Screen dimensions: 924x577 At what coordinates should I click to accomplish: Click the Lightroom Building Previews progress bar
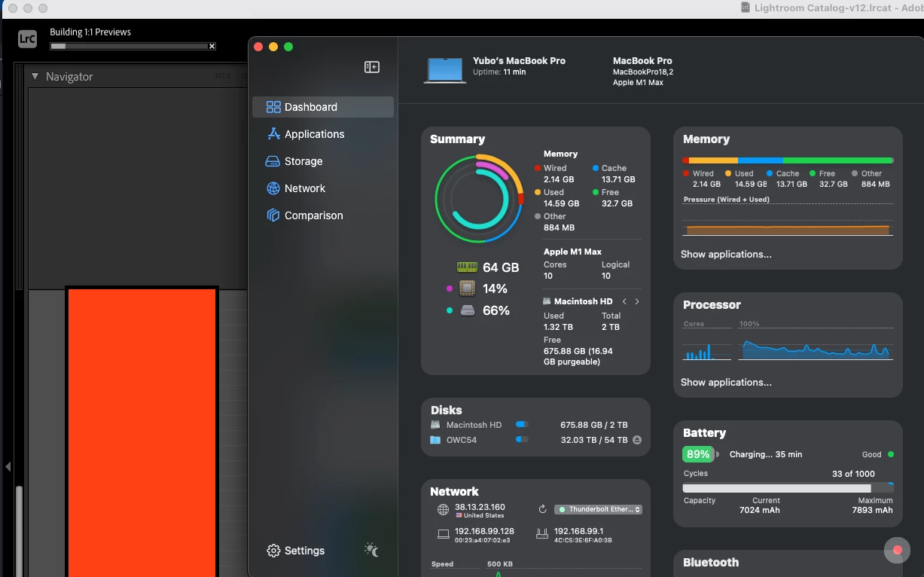click(129, 46)
